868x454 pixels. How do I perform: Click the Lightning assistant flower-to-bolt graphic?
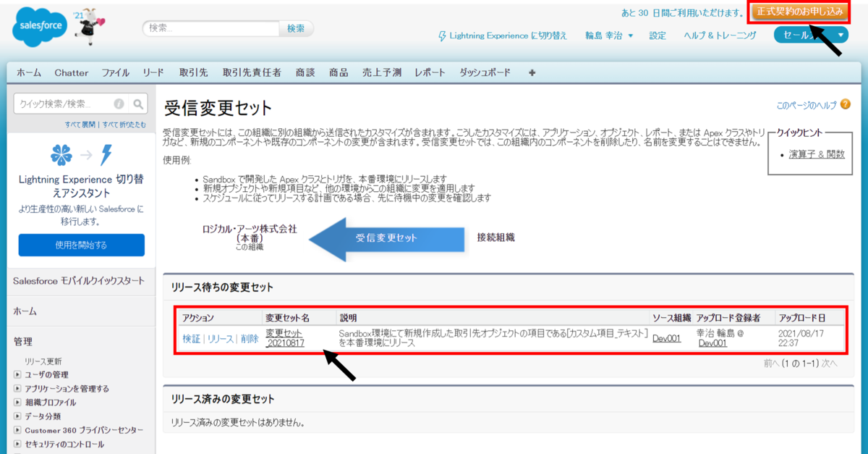(x=82, y=154)
